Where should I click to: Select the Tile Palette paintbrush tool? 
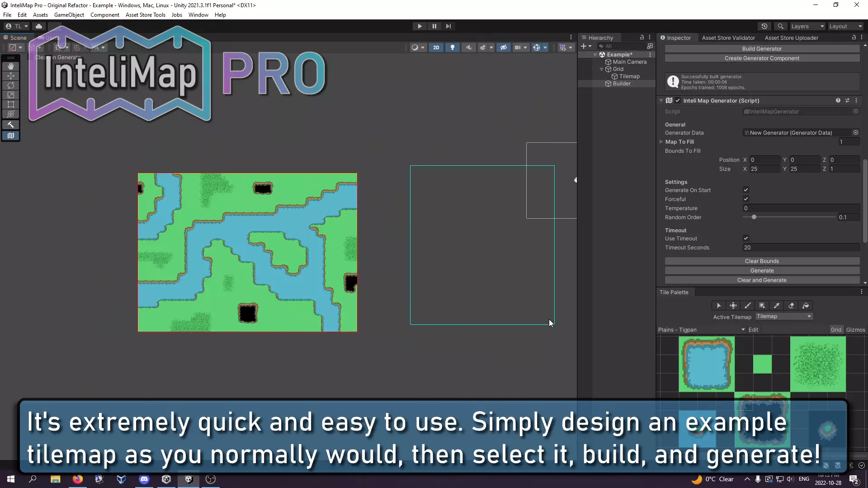(x=748, y=306)
